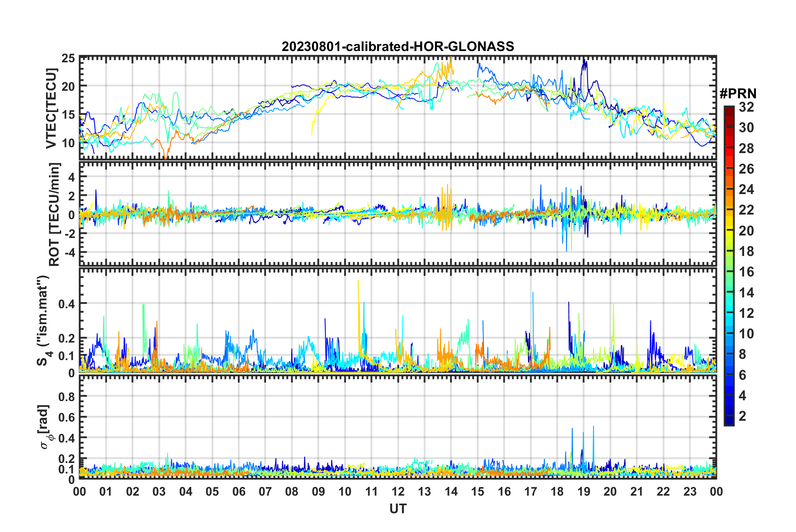Click inside the VTEC plot panel
This screenshot has width=796, height=532.
pyautogui.click(x=398, y=107)
